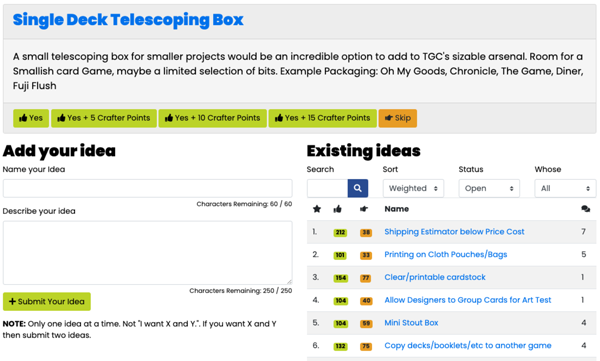Click the 38 skip-votes orange badge
Screen dimensions: 600x361
[366, 232]
